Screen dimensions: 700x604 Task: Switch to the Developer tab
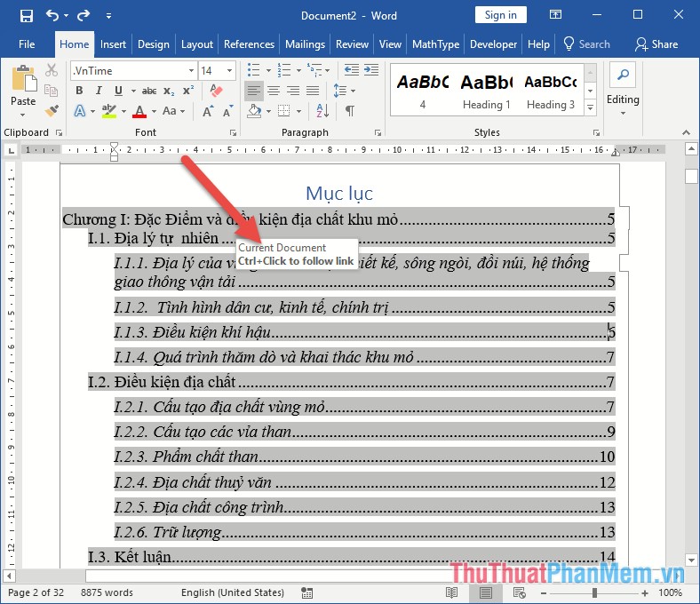point(493,44)
